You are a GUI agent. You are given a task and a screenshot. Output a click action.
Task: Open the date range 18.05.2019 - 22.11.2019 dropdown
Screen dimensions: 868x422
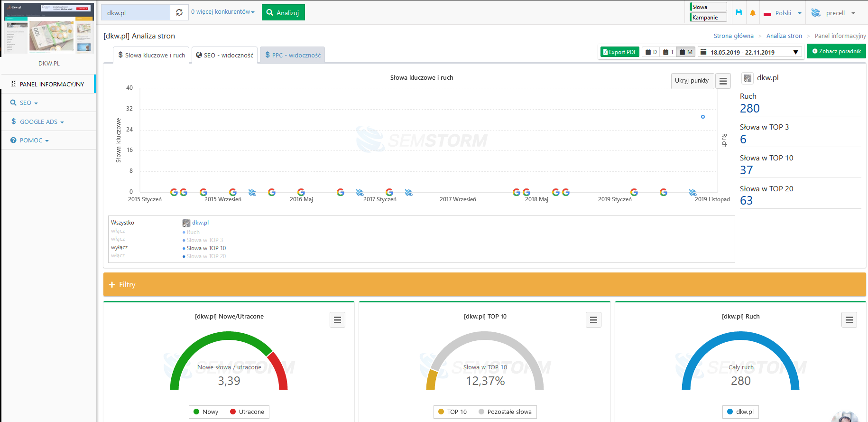(x=749, y=52)
